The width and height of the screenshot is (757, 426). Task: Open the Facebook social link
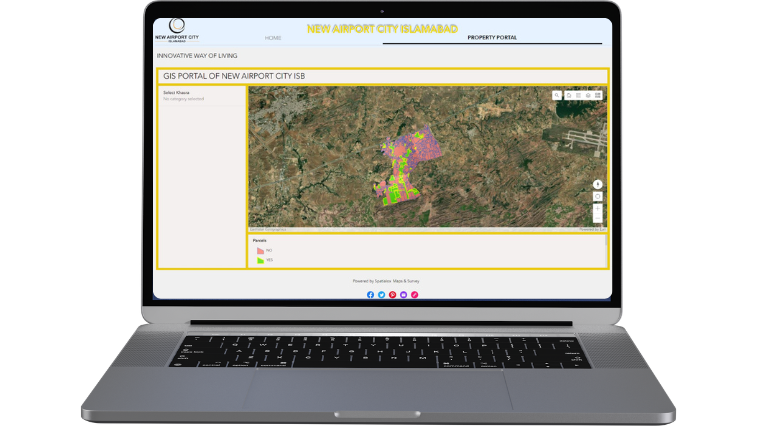[x=370, y=295]
